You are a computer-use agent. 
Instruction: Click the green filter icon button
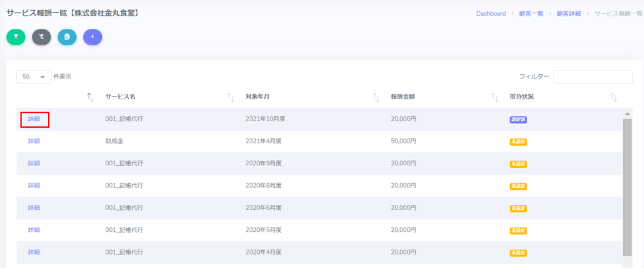(x=16, y=37)
